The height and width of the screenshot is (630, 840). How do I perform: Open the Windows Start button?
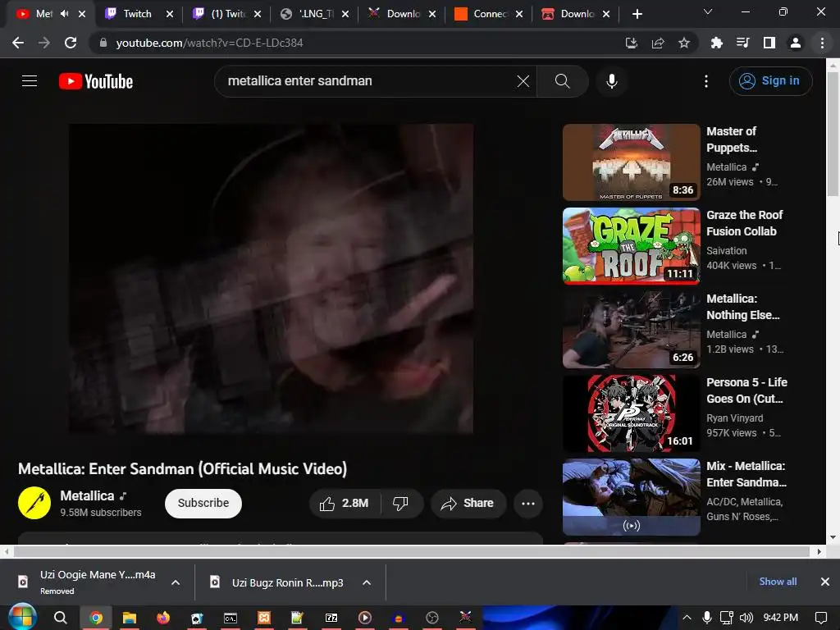click(x=22, y=617)
